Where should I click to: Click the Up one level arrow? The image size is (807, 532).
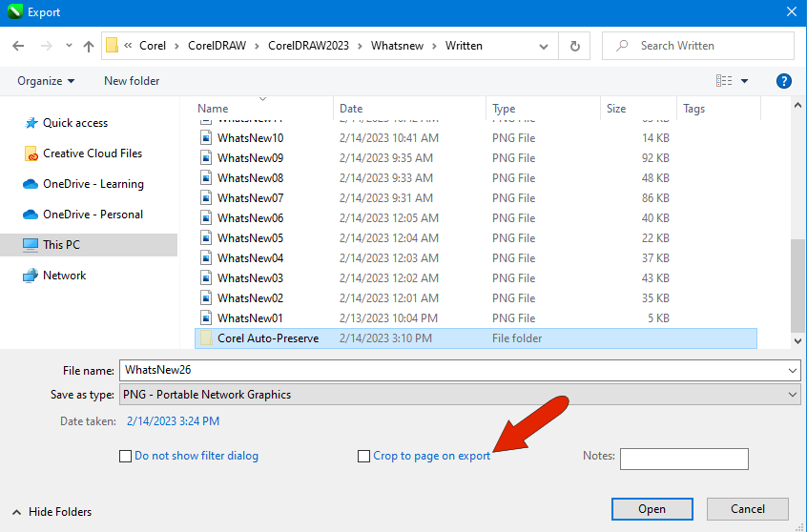point(89,46)
